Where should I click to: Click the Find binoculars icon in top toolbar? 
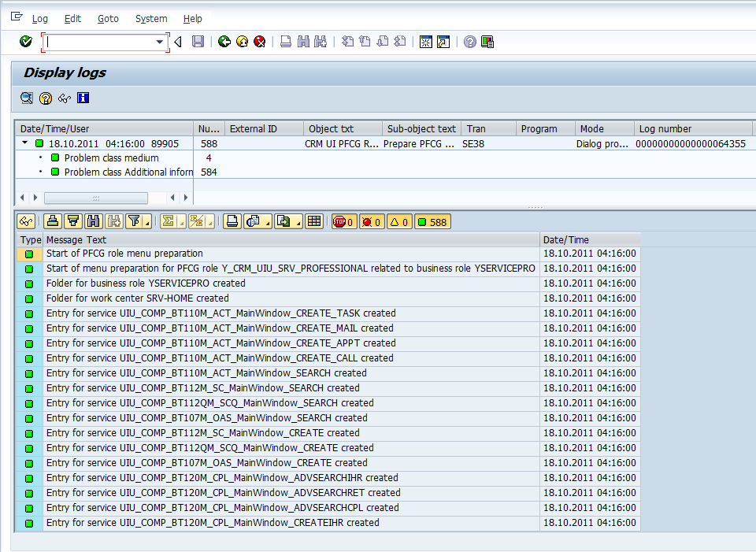coord(303,42)
